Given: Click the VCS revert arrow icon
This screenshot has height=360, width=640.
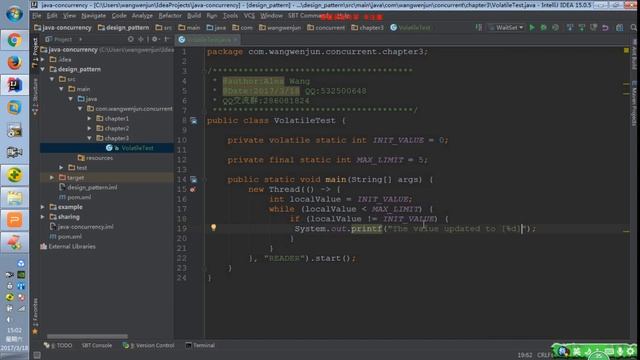Looking at the screenshot, I should [x=605, y=27].
